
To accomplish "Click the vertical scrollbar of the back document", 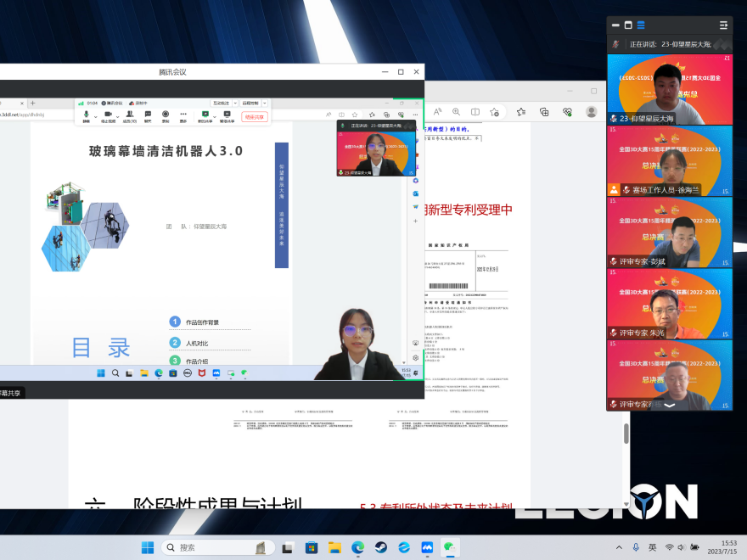I will pos(626,433).
